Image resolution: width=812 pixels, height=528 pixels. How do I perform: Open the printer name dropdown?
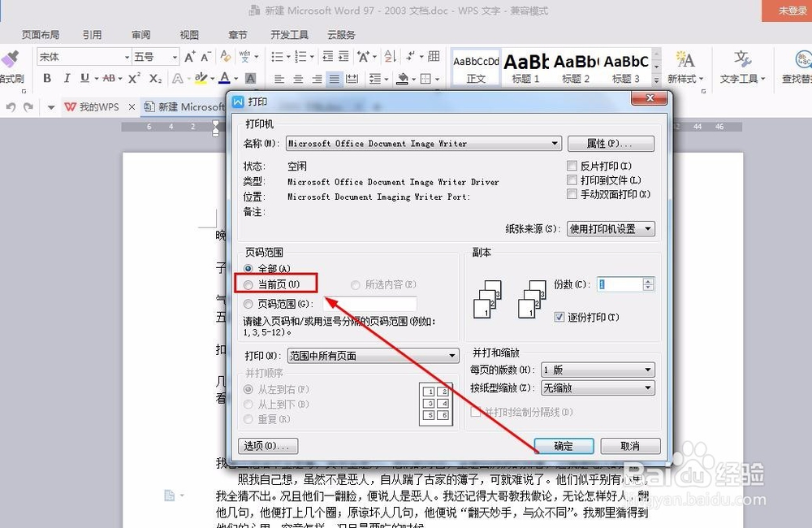[555, 144]
